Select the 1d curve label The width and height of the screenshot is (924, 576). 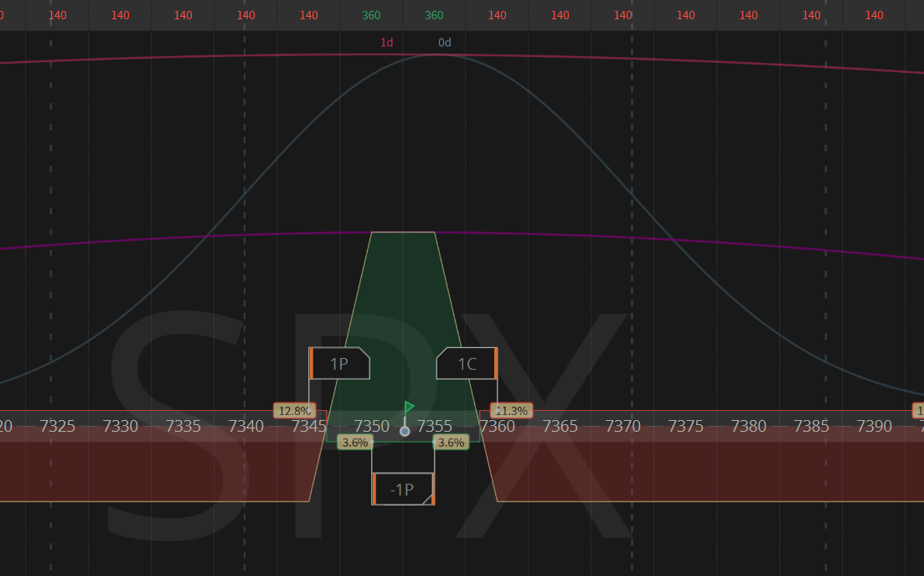(386, 43)
